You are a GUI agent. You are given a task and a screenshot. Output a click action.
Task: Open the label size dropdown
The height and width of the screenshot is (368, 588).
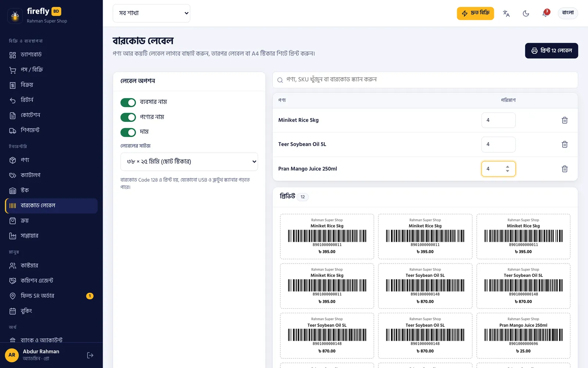pyautogui.click(x=189, y=162)
